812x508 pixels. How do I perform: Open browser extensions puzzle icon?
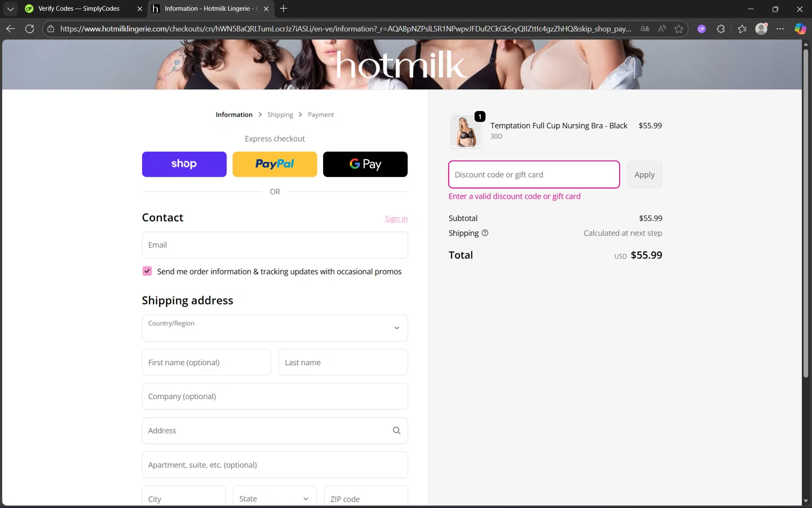(721, 29)
